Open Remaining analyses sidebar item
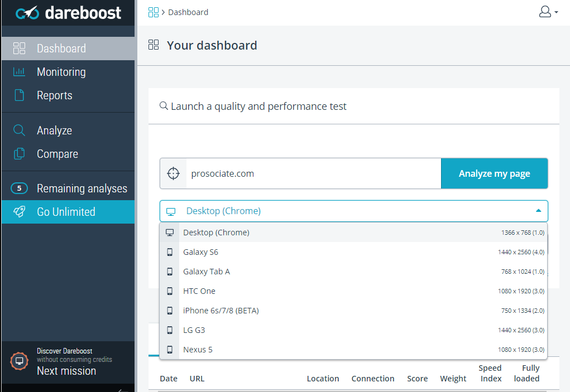Viewport: 570px width, 392px height. (82, 188)
